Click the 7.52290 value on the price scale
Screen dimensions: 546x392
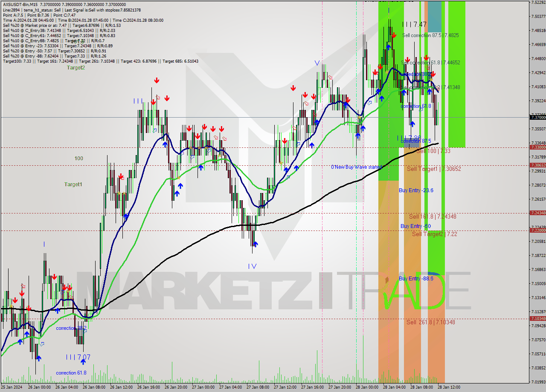point(538,3)
